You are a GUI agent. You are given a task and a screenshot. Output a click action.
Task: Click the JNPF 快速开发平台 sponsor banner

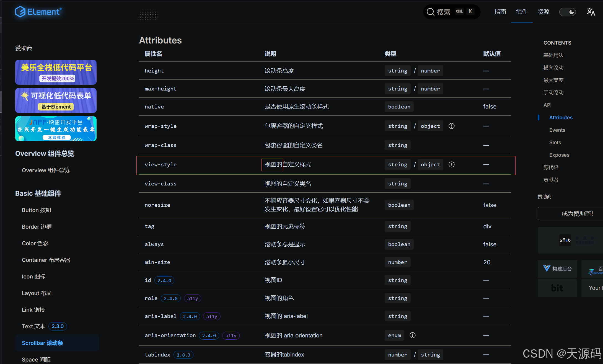(x=56, y=129)
